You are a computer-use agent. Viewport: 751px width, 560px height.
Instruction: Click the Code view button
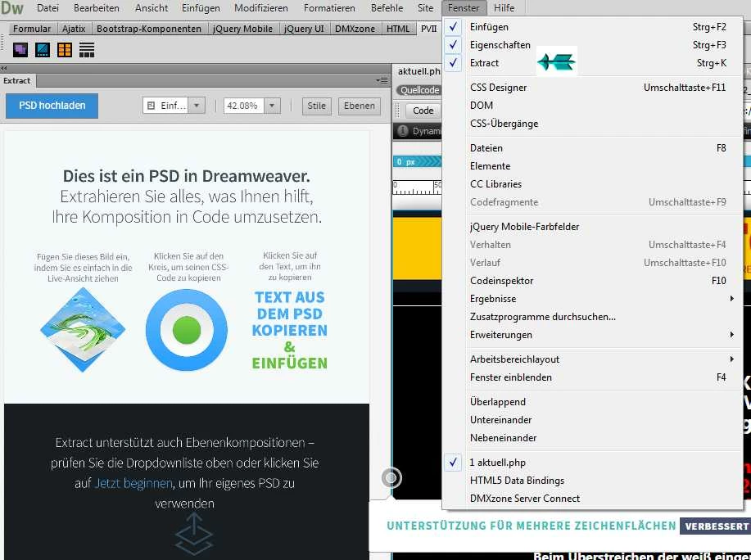(x=423, y=111)
